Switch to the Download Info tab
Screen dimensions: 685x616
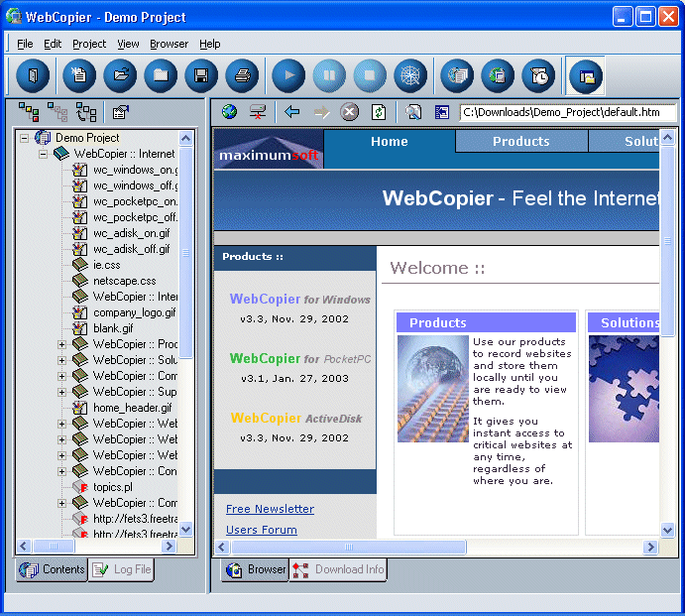[338, 569]
